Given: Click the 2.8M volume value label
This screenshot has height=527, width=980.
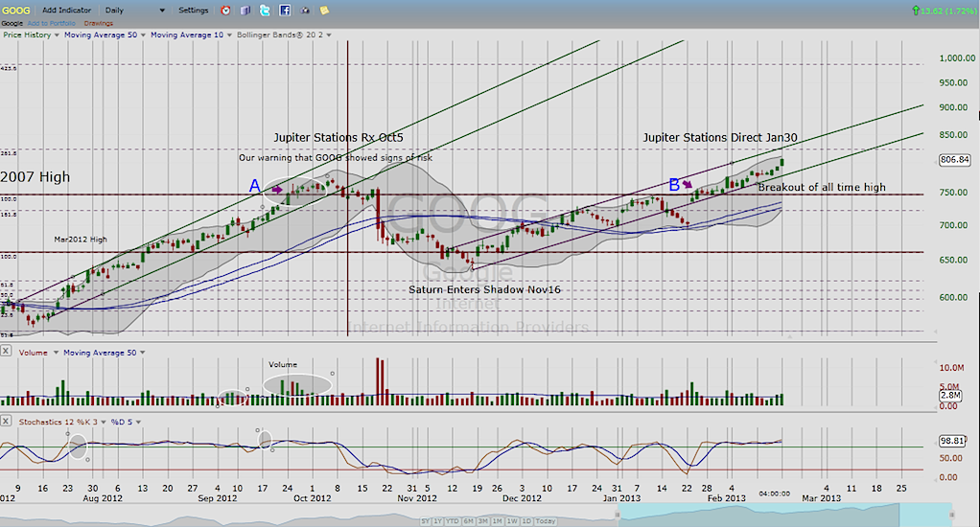Looking at the screenshot, I should coord(950,395).
